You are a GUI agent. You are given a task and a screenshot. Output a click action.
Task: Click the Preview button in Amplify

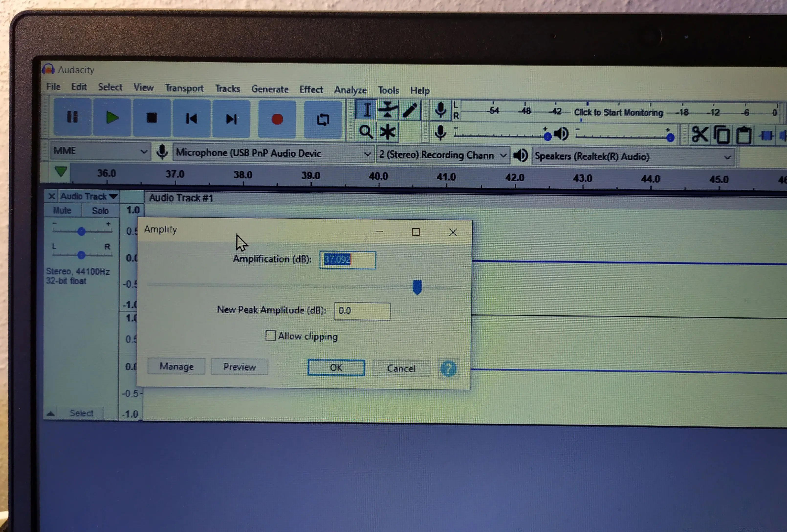tap(240, 367)
